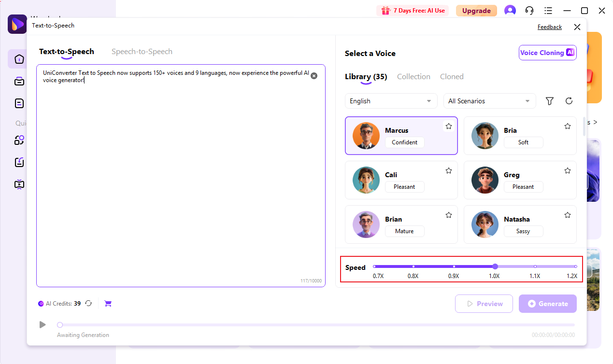This screenshot has width=613, height=364.
Task: Favorite the Greg voice
Action: click(568, 171)
